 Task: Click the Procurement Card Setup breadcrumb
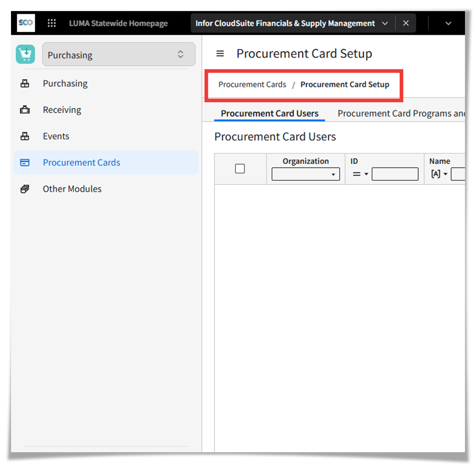coord(345,84)
